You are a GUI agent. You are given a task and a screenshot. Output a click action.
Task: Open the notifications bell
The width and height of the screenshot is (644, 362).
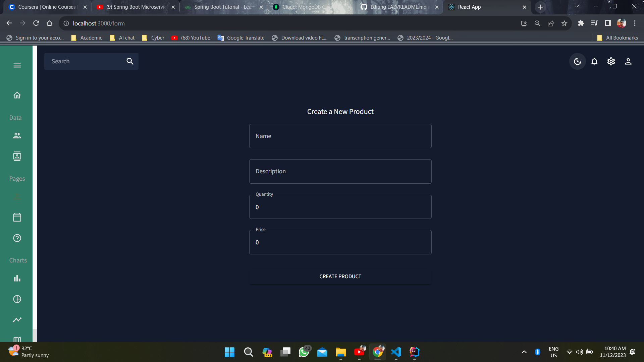[594, 61]
